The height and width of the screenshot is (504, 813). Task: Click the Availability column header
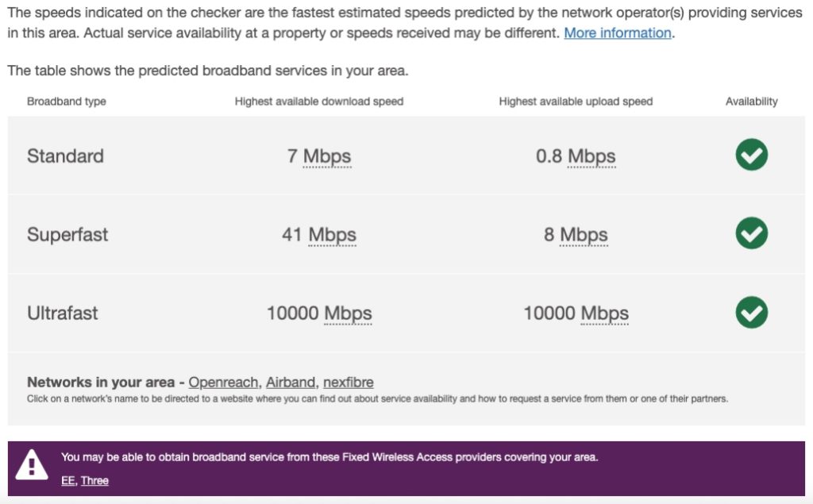[751, 102]
